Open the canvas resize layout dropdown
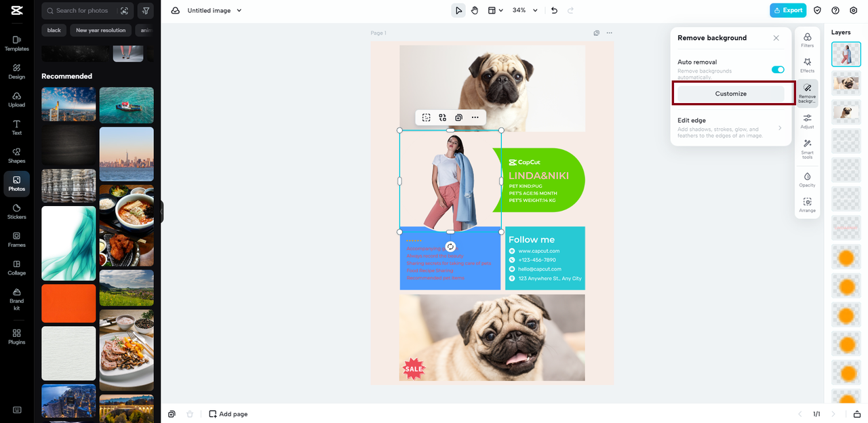 (496, 10)
